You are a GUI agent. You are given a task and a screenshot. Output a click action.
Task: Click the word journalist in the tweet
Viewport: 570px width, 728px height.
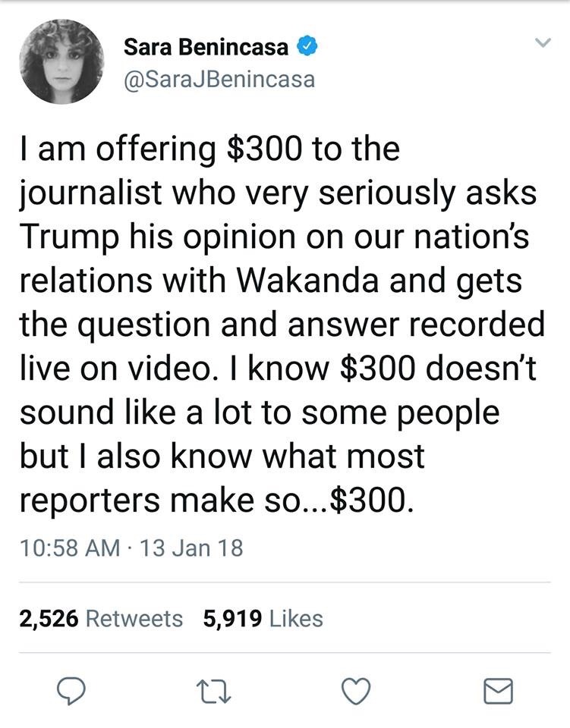(92, 193)
